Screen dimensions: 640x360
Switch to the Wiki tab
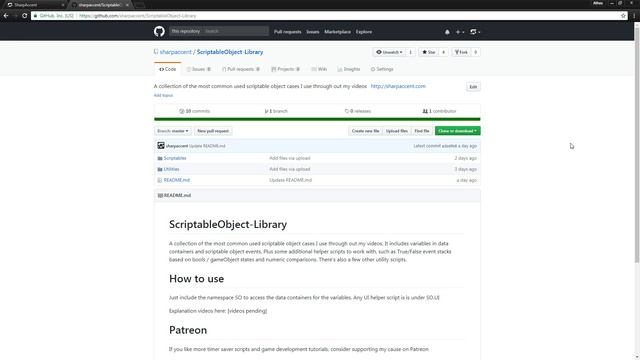pyautogui.click(x=319, y=69)
